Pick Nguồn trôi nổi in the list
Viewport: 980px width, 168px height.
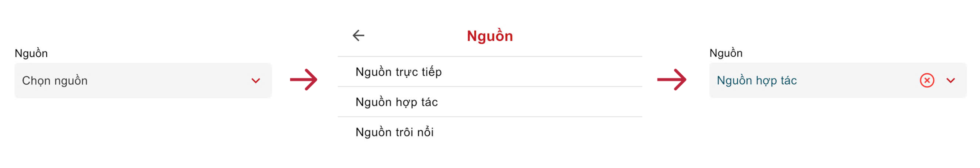(394, 132)
